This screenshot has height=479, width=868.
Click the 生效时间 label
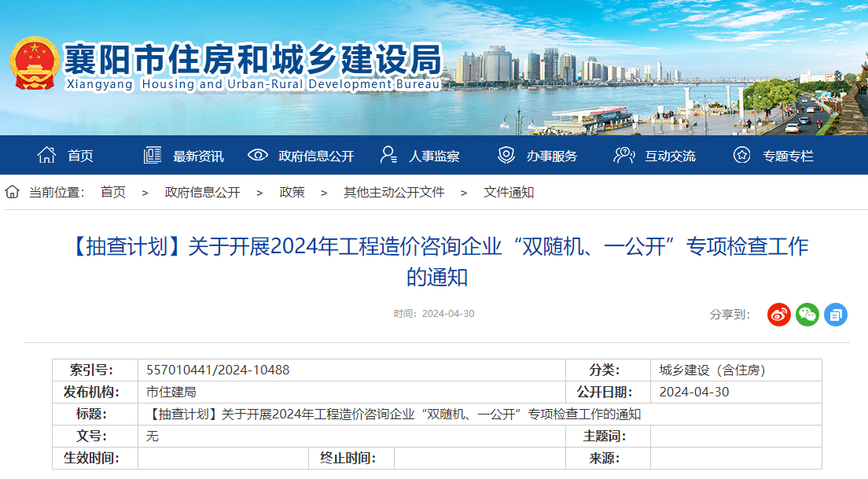pyautogui.click(x=91, y=458)
